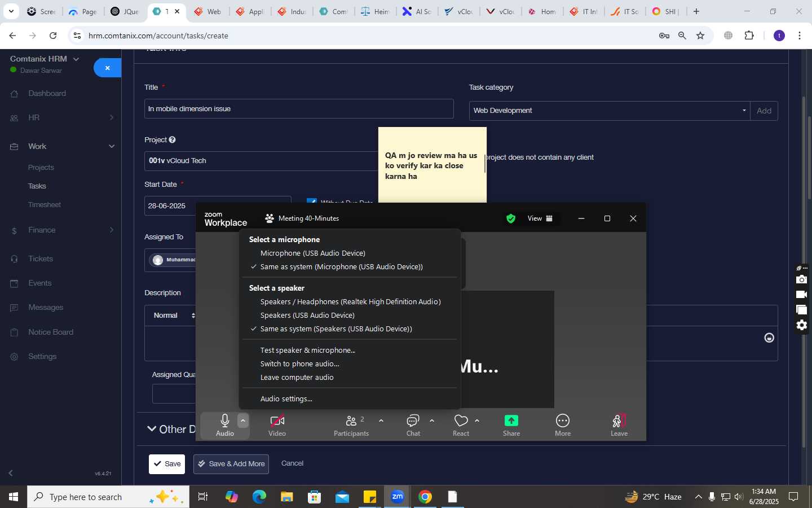812x508 pixels.
Task: Open Zoom app from Windows taskbar
Action: click(398, 497)
